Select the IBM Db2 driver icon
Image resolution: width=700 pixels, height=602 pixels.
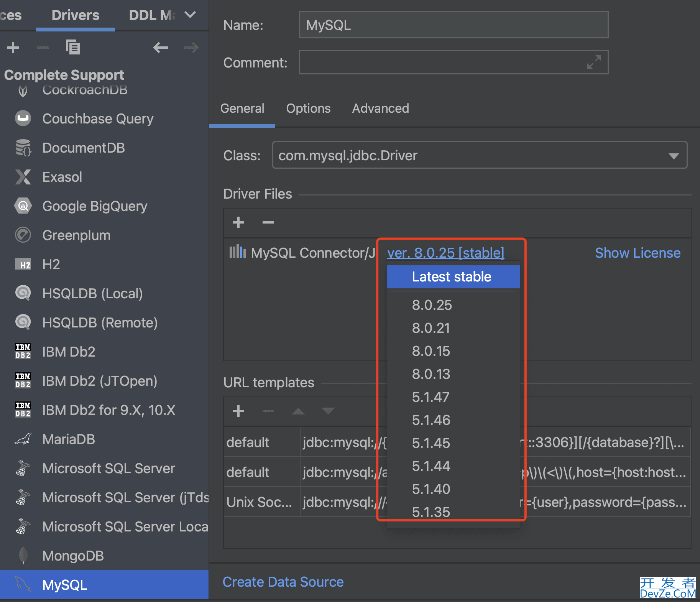[23, 352]
